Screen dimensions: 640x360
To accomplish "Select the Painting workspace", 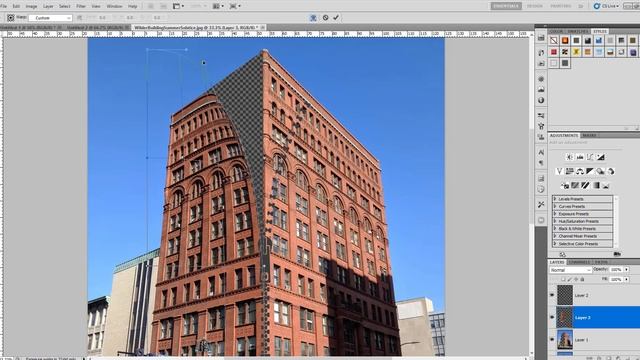I will pyautogui.click(x=561, y=6).
